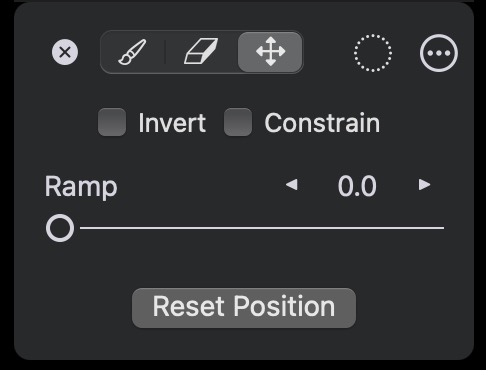486x370 pixels.
Task: Click the Ramp slider handle
Action: tap(60, 228)
